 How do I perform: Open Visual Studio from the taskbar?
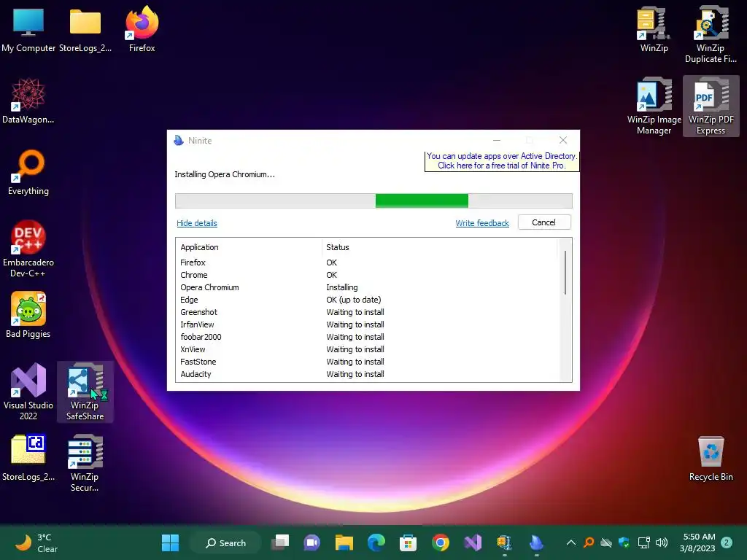[473, 542]
